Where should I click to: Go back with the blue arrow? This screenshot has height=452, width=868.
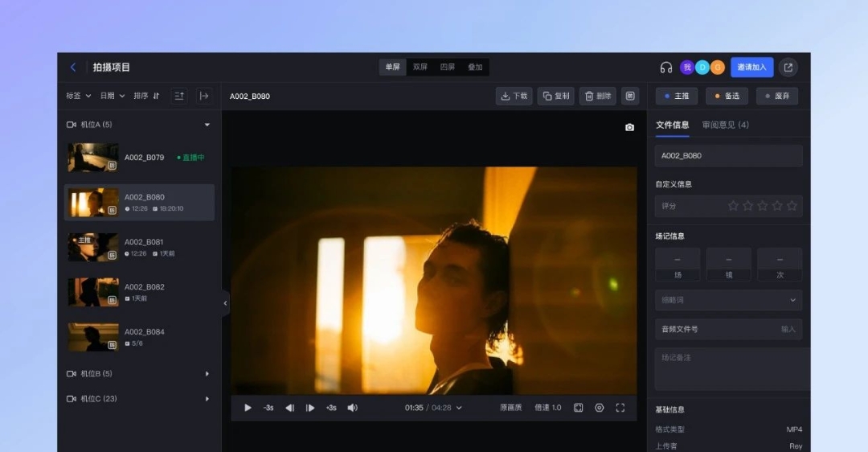[73, 67]
